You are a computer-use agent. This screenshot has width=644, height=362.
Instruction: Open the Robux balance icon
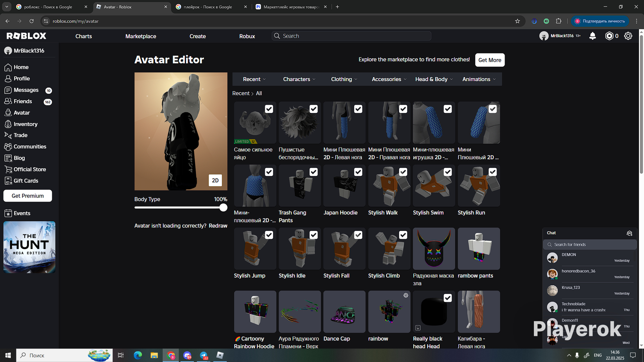pyautogui.click(x=609, y=36)
